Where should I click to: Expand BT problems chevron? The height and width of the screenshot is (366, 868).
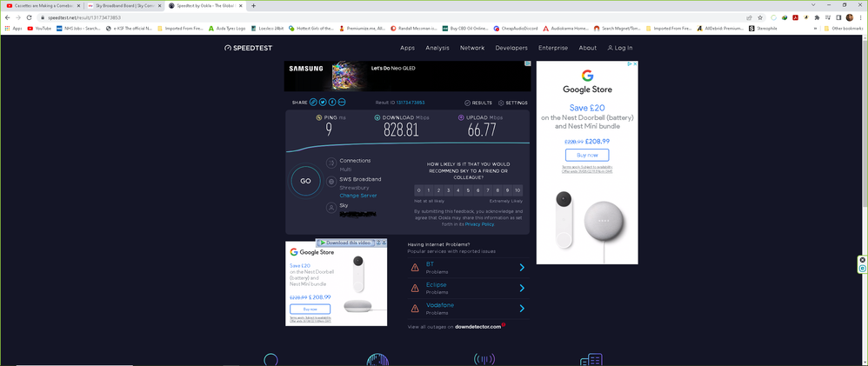click(522, 268)
